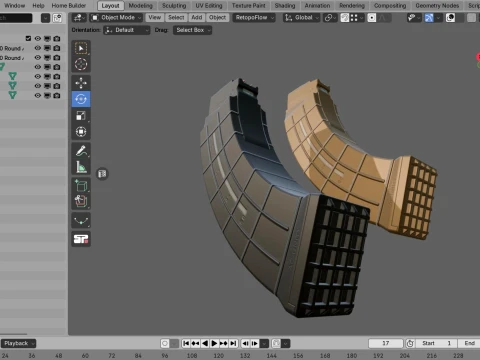The width and height of the screenshot is (480, 360).
Task: Select the Add Cube tool
Action: pos(81,185)
